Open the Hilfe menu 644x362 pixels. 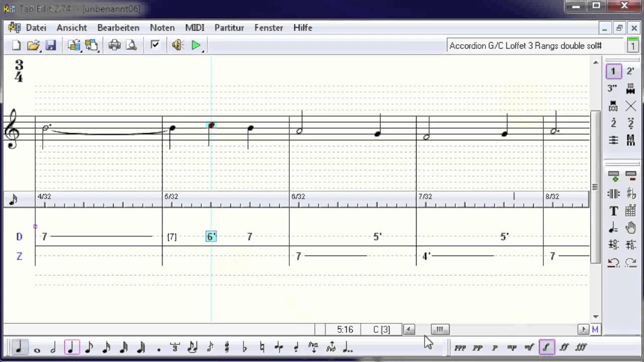click(x=303, y=28)
